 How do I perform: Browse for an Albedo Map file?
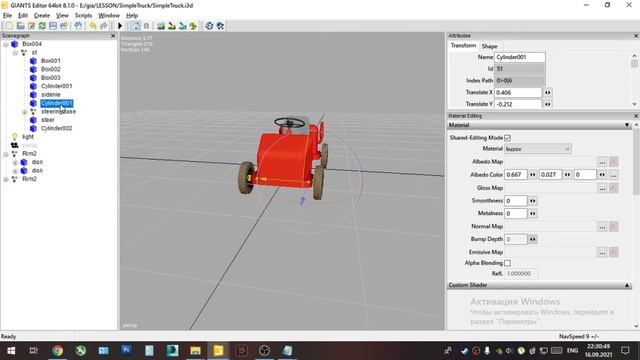click(x=602, y=162)
